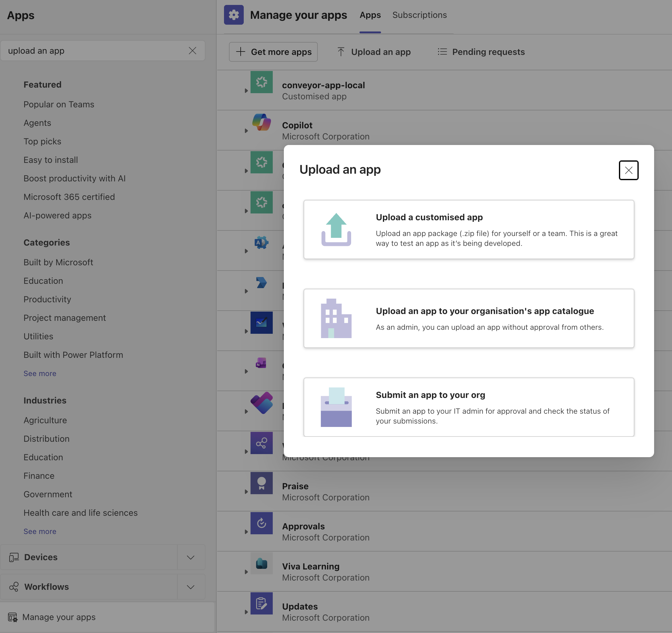Expand the Devices section chevron
The height and width of the screenshot is (633, 672).
click(191, 557)
